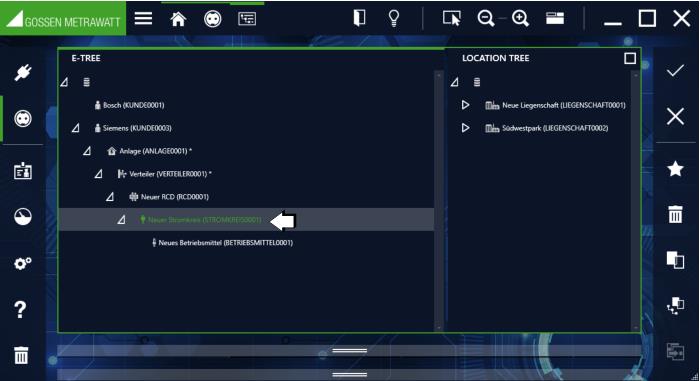This screenshot has height=381, width=700.
Task: Open help question mark icon
Action: 20,309
